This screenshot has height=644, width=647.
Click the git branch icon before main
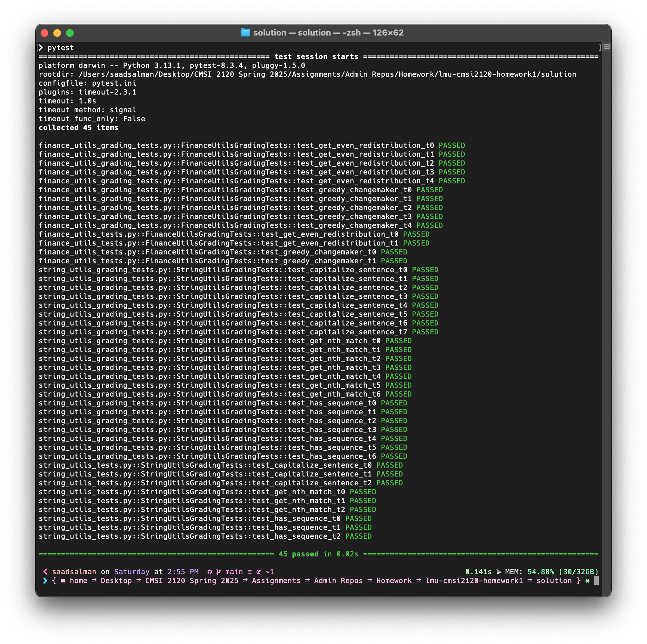218,572
